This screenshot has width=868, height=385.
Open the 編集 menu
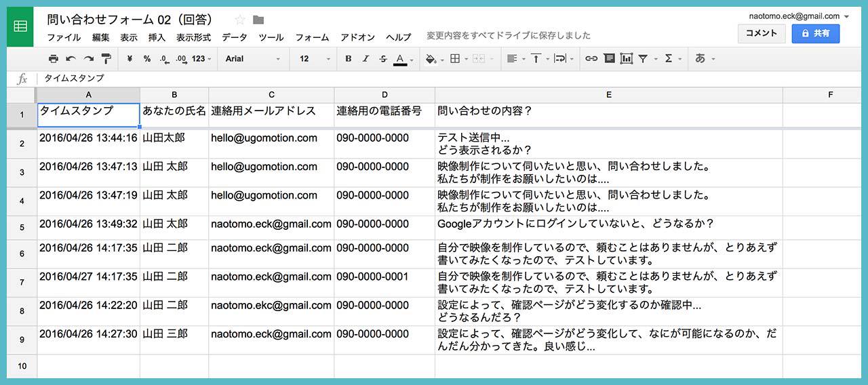pos(101,37)
